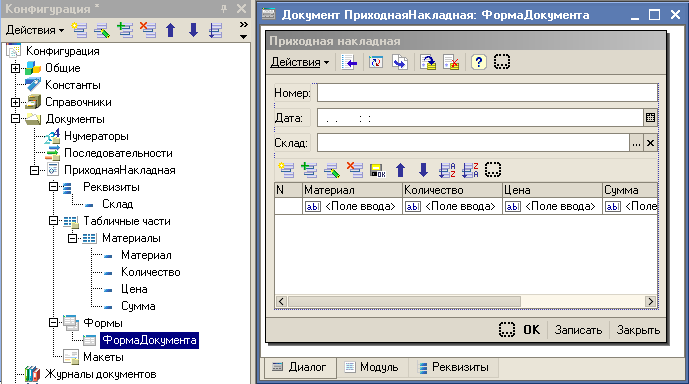
Task: Collapse the Реквизиты tree node
Action: (53, 187)
